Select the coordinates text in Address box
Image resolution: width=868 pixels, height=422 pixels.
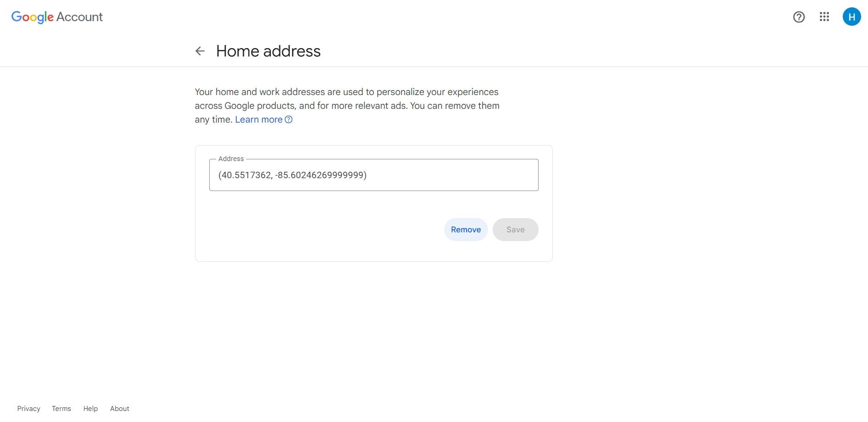click(x=292, y=175)
